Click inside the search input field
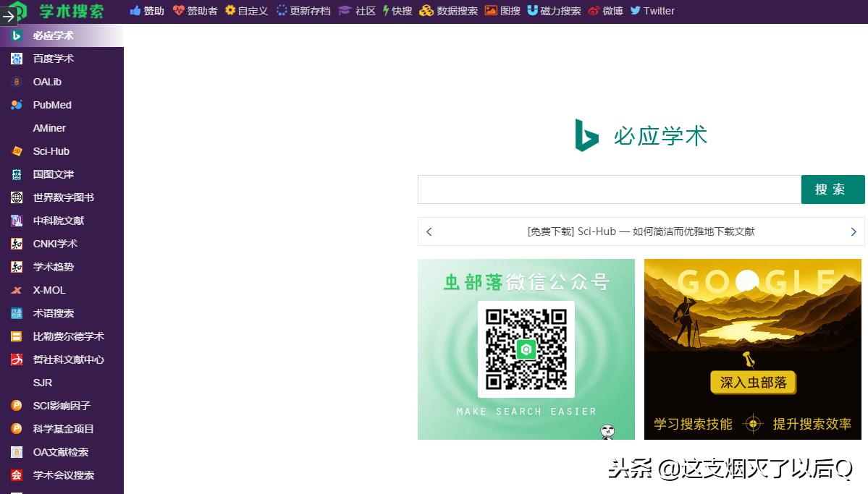The height and width of the screenshot is (494, 868). pyautogui.click(x=608, y=189)
